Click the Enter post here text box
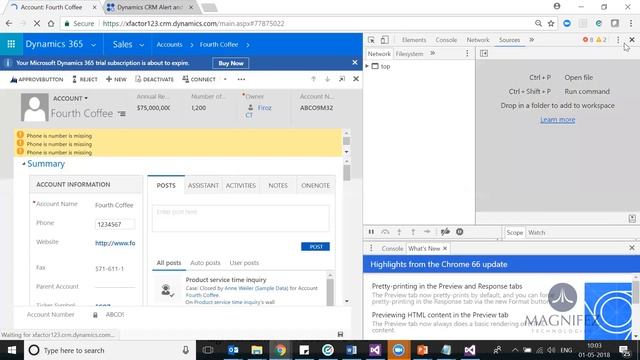 240,218
